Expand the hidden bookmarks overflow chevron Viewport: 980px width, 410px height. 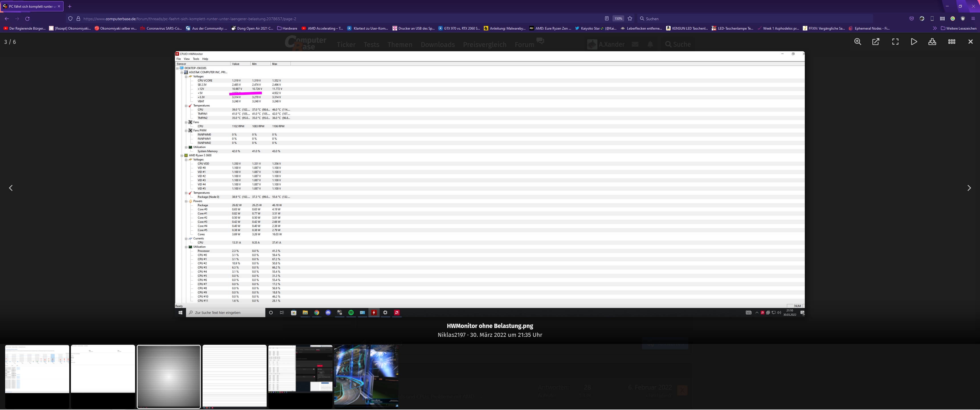coord(935,28)
